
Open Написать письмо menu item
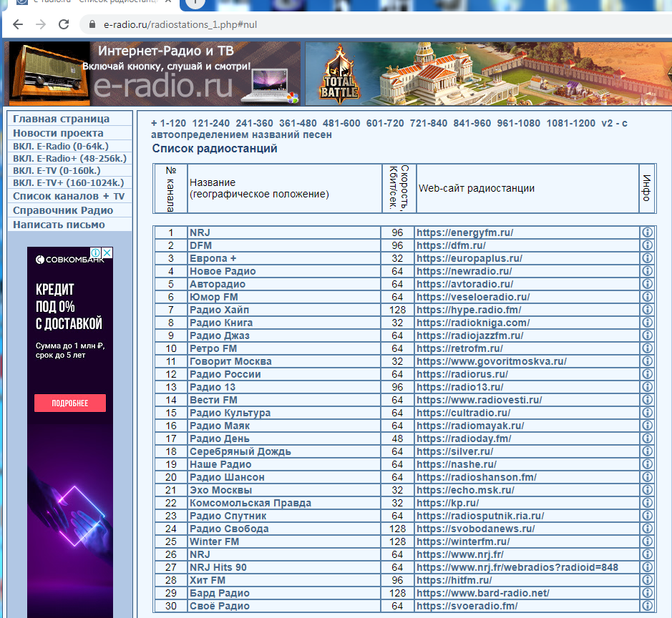[59, 225]
